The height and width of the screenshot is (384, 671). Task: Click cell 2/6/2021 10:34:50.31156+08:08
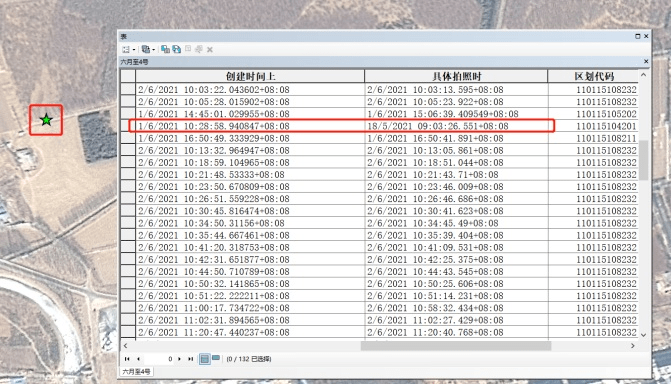[x=250, y=223]
